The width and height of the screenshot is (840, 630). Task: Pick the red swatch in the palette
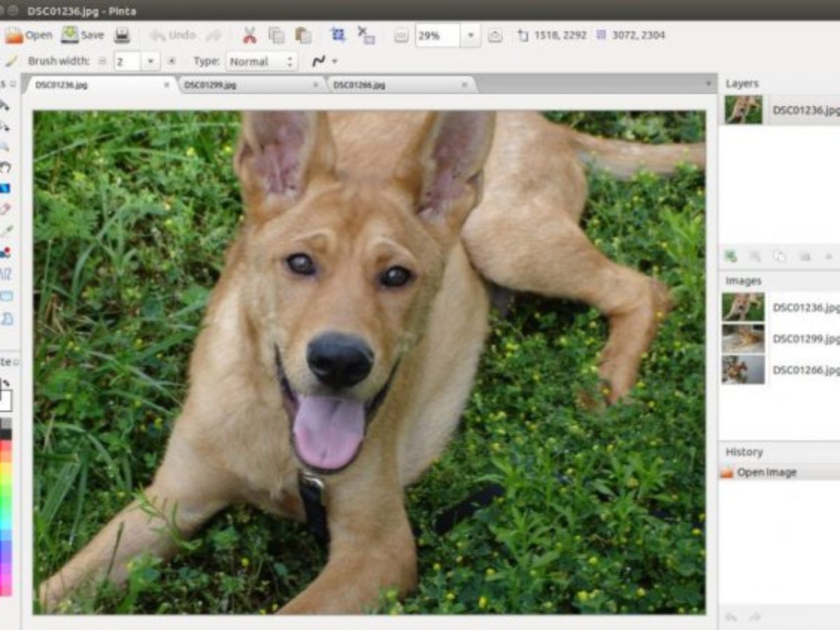click(x=6, y=449)
